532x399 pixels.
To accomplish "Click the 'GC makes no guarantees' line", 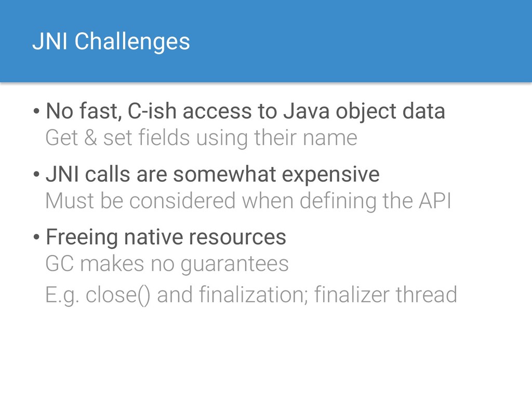I will [x=167, y=264].
